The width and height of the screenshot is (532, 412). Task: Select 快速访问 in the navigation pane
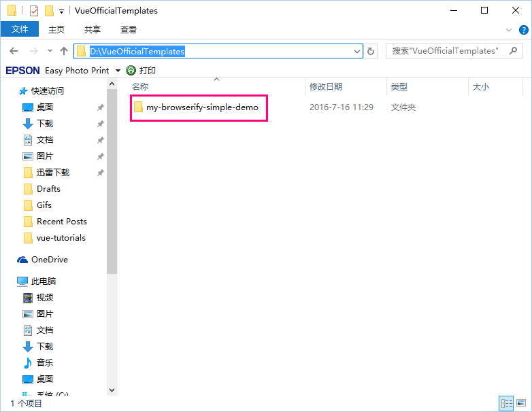point(47,91)
